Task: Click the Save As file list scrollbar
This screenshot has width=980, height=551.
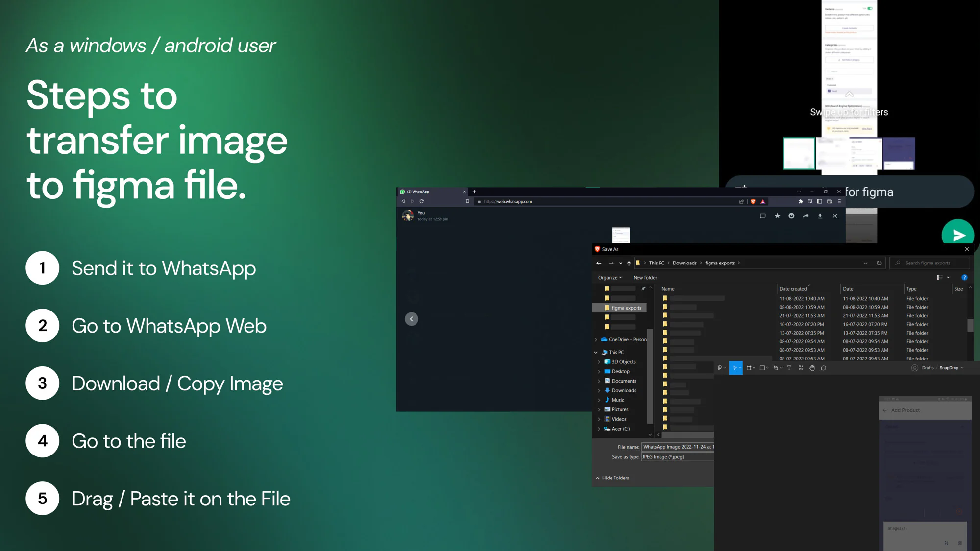Action: click(x=970, y=325)
